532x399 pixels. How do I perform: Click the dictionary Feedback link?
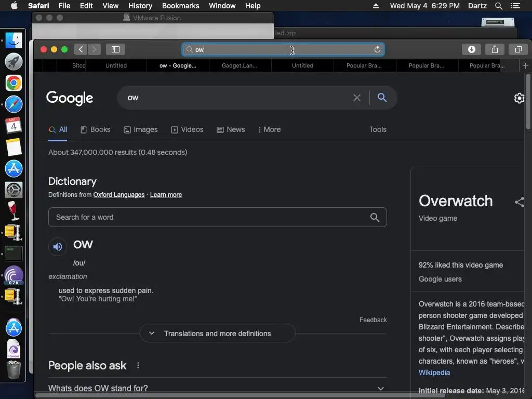pyautogui.click(x=373, y=320)
